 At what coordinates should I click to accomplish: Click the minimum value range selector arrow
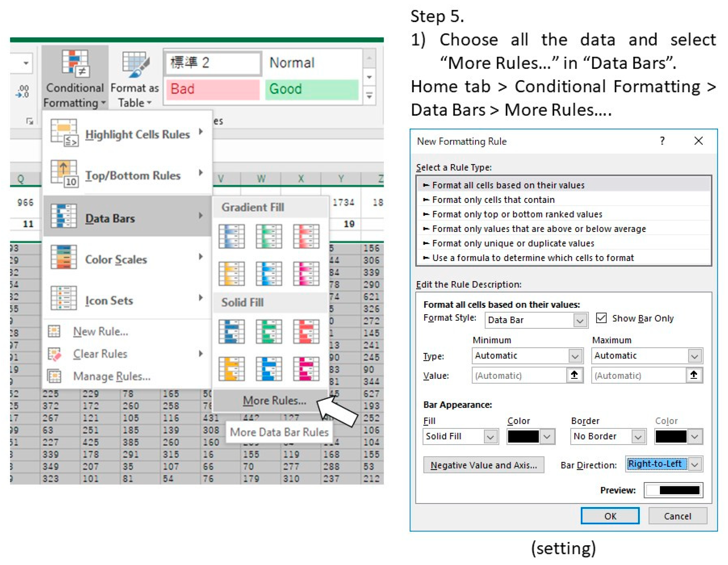(x=574, y=375)
